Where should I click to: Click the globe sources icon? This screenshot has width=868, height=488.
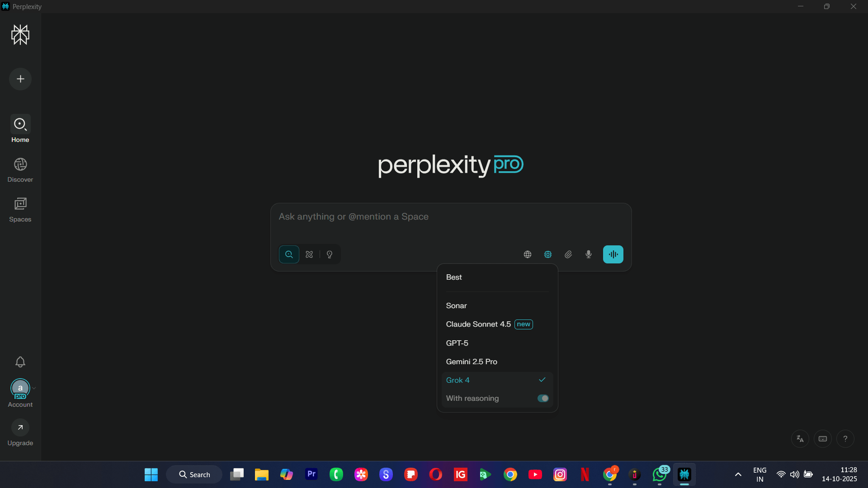pyautogui.click(x=528, y=254)
